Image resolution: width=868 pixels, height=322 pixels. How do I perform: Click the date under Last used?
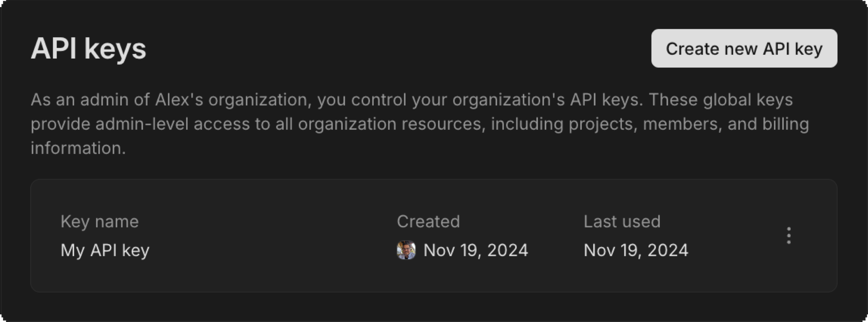636,250
